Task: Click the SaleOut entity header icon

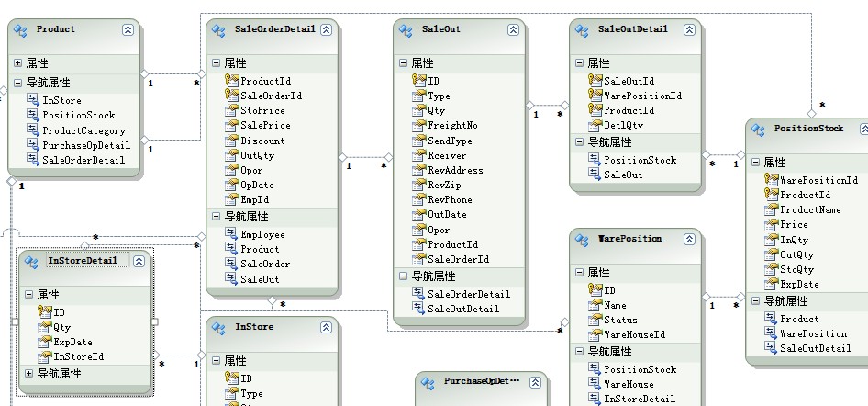Action: [x=406, y=30]
